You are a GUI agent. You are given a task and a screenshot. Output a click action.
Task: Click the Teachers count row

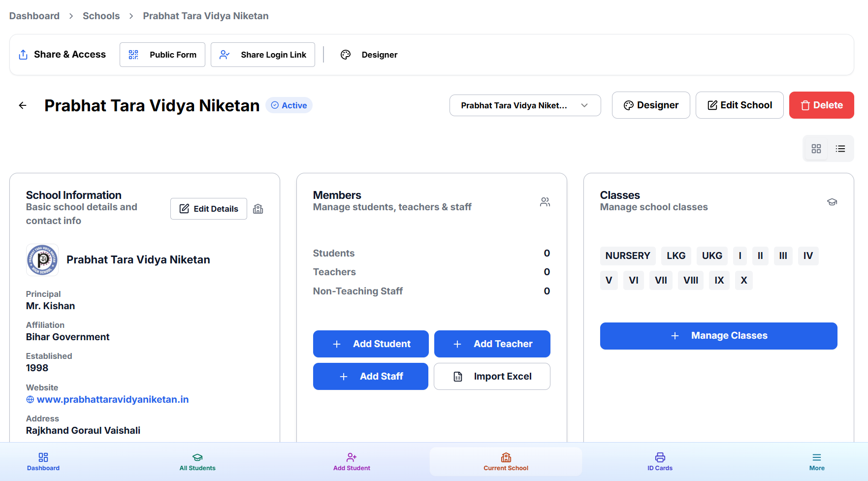point(431,272)
